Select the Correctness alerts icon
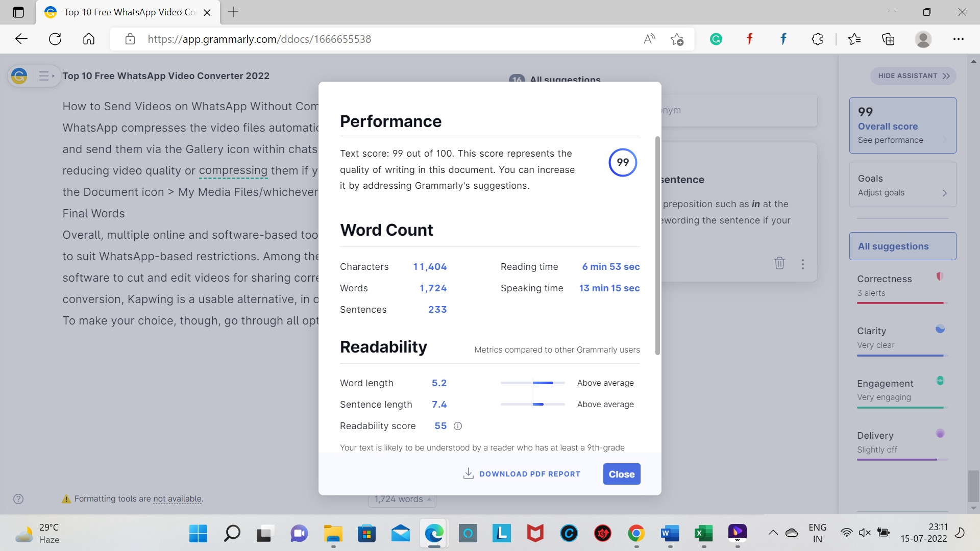Viewport: 980px width, 551px height. pyautogui.click(x=939, y=277)
